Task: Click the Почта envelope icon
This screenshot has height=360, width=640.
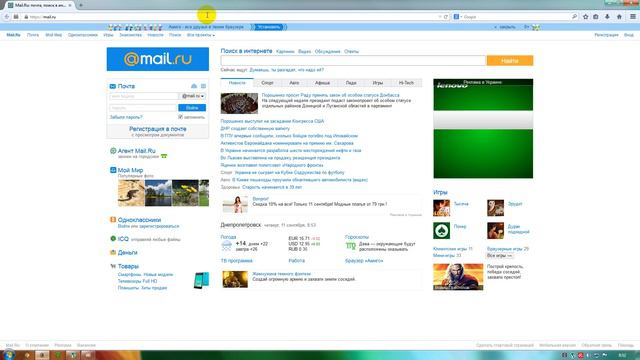Action: 113,86
